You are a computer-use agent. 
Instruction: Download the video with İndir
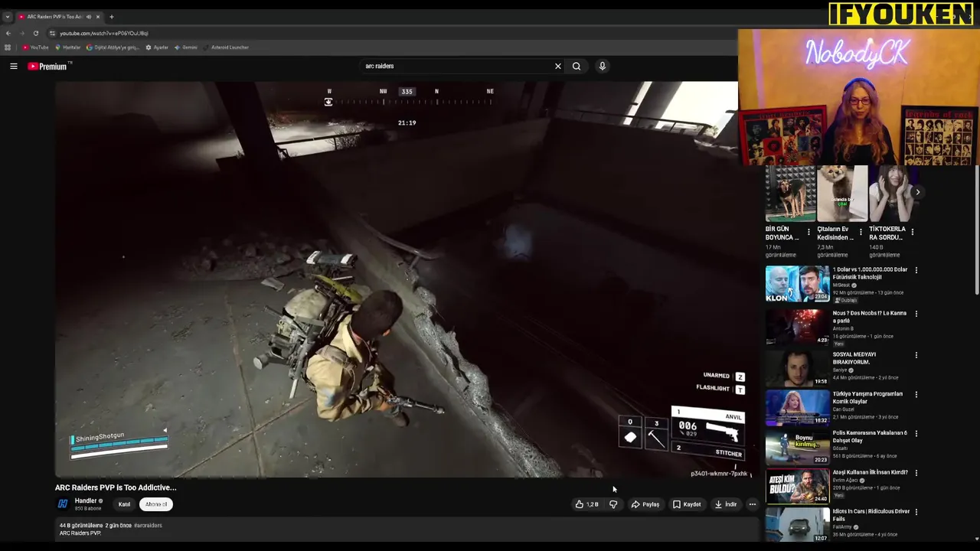click(726, 504)
